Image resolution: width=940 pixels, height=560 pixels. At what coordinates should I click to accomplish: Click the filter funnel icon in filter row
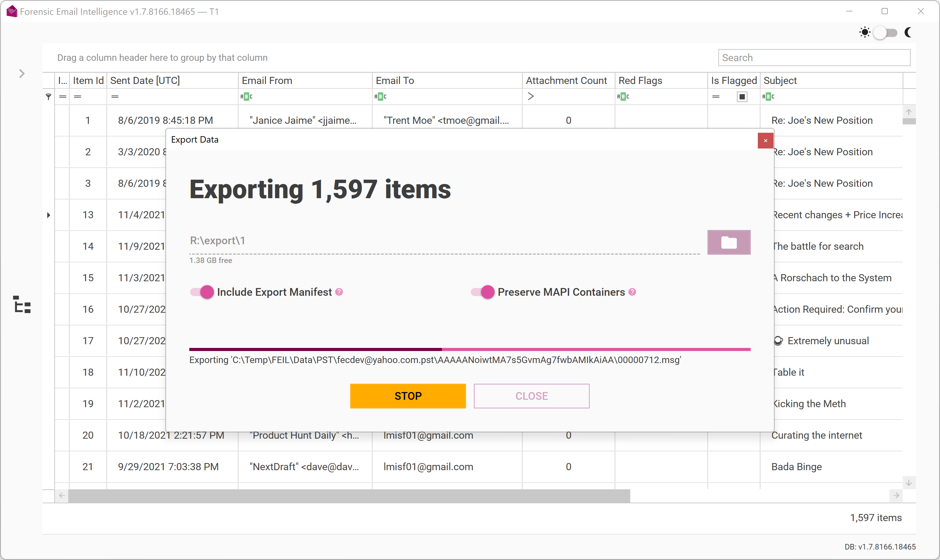click(x=48, y=97)
